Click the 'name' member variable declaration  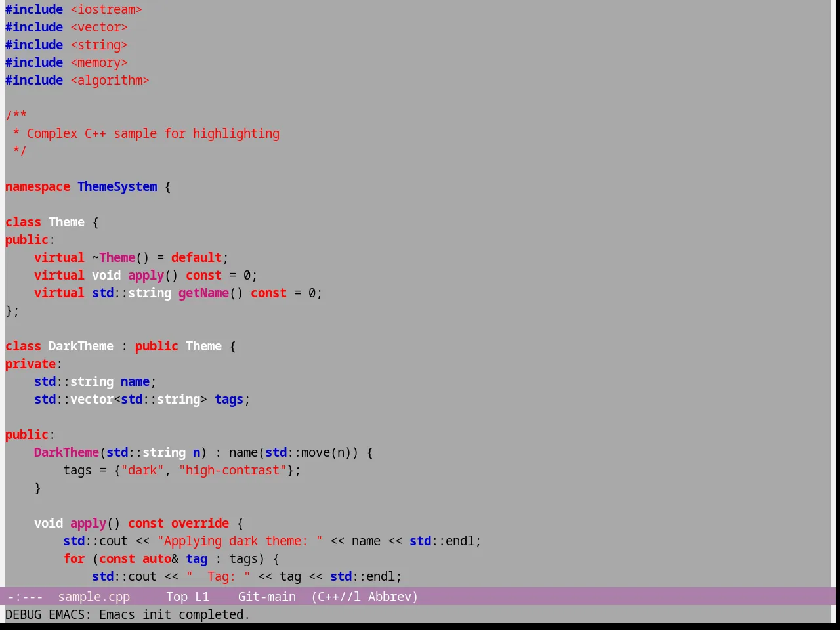(135, 382)
